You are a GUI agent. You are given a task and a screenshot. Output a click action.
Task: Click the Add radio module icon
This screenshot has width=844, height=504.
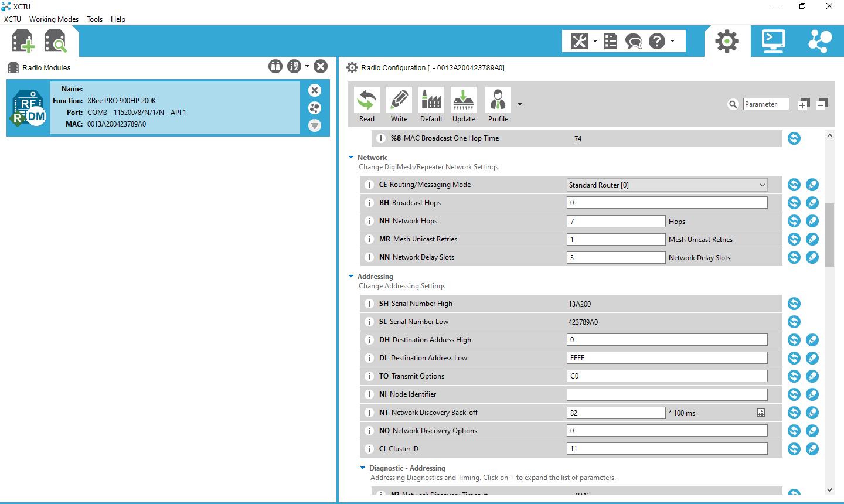(x=23, y=42)
